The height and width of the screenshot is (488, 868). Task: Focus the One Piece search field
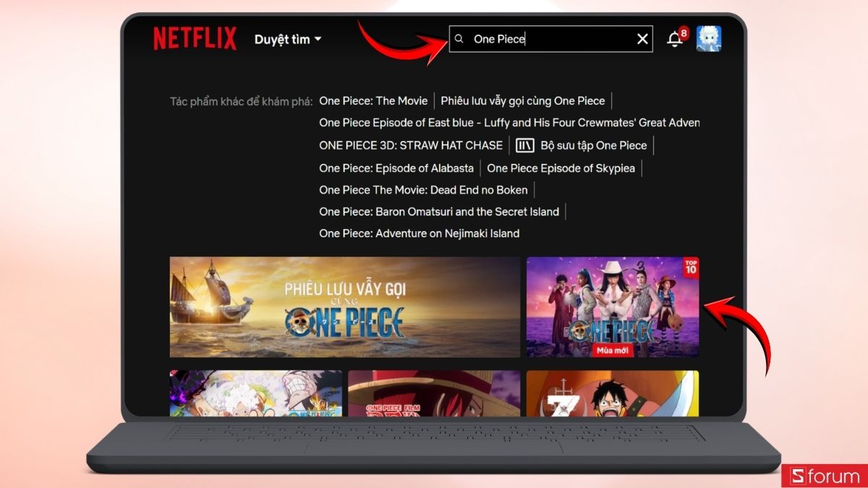(550, 39)
